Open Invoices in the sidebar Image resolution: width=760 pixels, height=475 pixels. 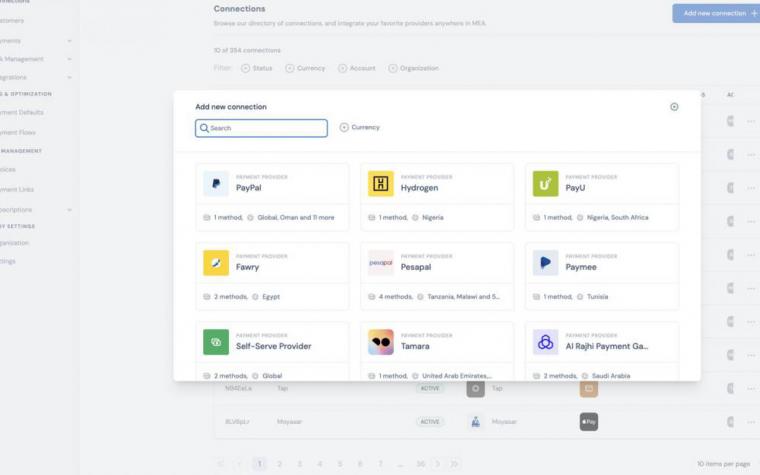pyautogui.click(x=8, y=170)
